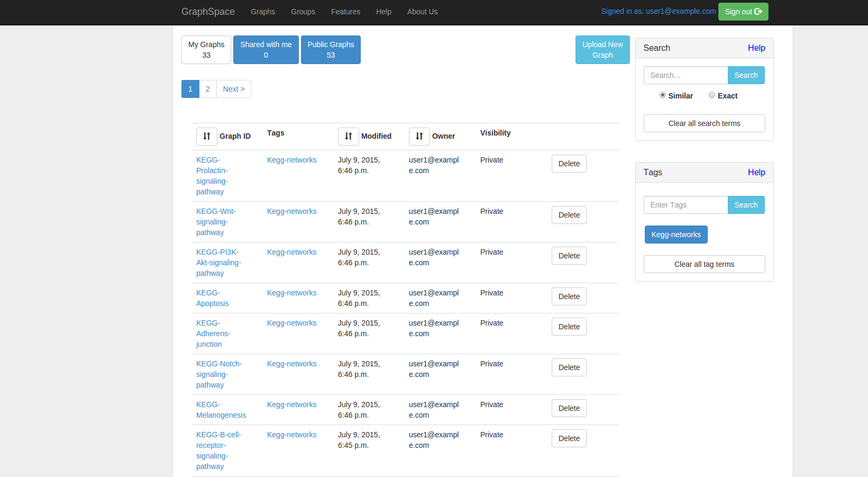The width and height of the screenshot is (868, 477).
Task: Sort the table by Modified date
Action: [349, 136]
